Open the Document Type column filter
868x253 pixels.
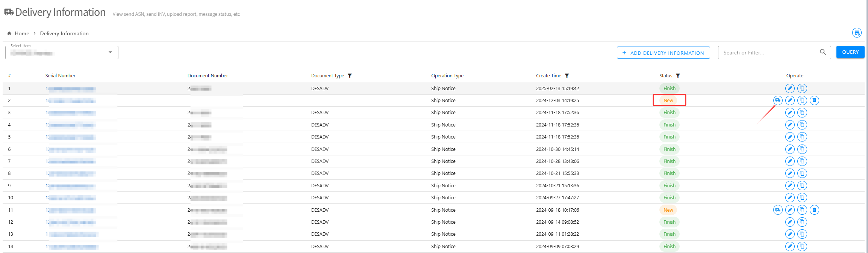350,76
